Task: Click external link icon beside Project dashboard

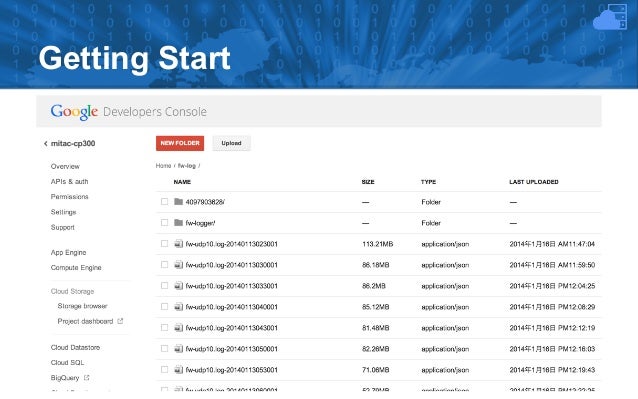Action: pos(120,321)
